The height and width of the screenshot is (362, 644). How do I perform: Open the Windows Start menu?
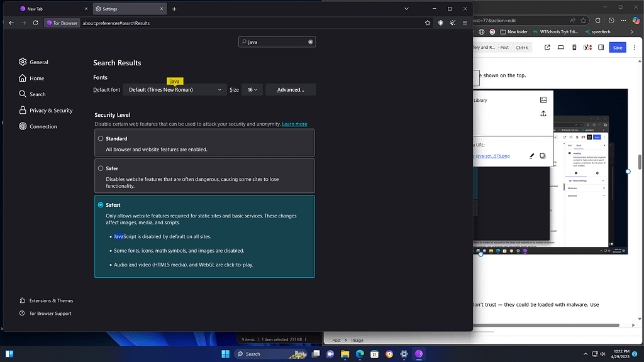(226, 354)
